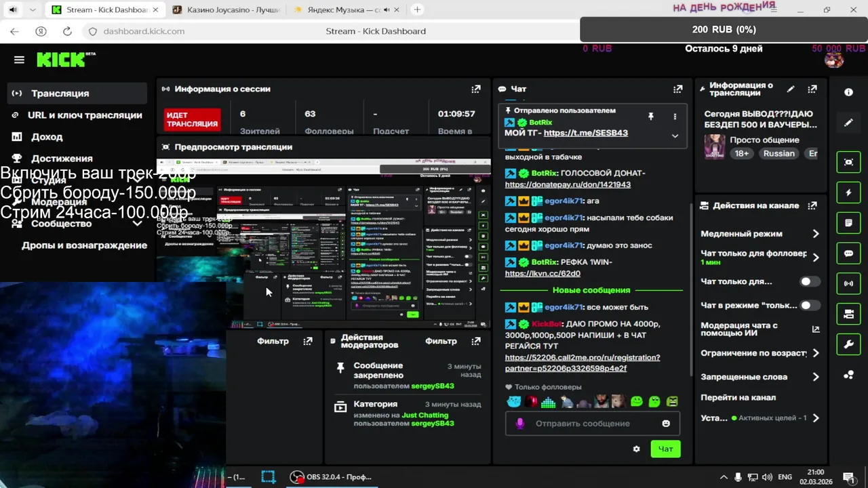Open Трансляция sidebar section

point(77,93)
